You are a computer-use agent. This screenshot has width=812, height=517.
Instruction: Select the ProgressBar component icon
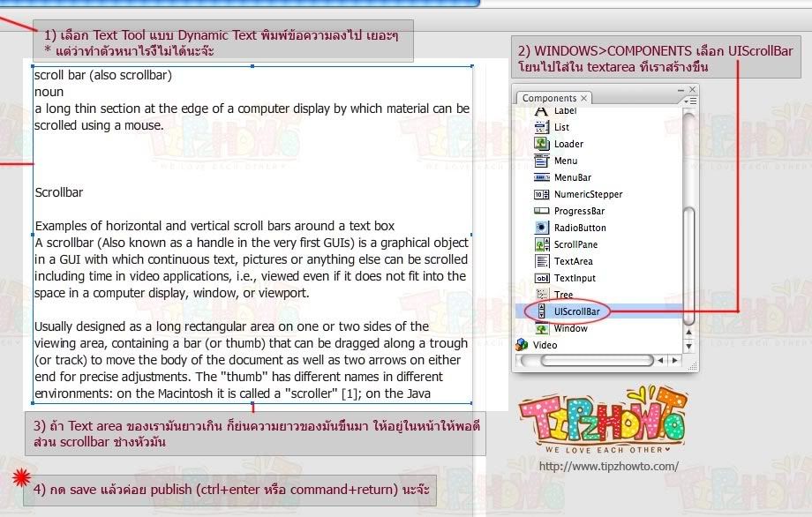pos(542,211)
